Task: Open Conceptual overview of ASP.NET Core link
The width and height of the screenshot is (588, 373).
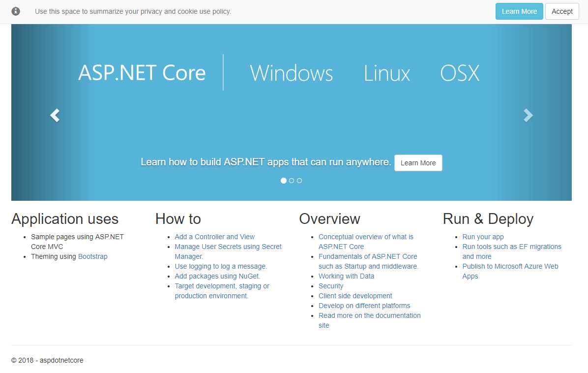Action: (366, 237)
